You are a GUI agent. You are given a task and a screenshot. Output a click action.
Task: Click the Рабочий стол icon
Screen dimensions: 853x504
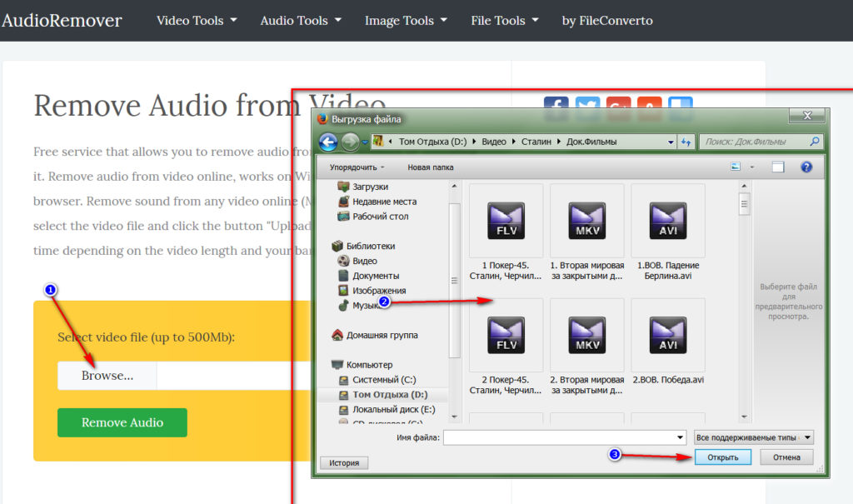pos(343,216)
